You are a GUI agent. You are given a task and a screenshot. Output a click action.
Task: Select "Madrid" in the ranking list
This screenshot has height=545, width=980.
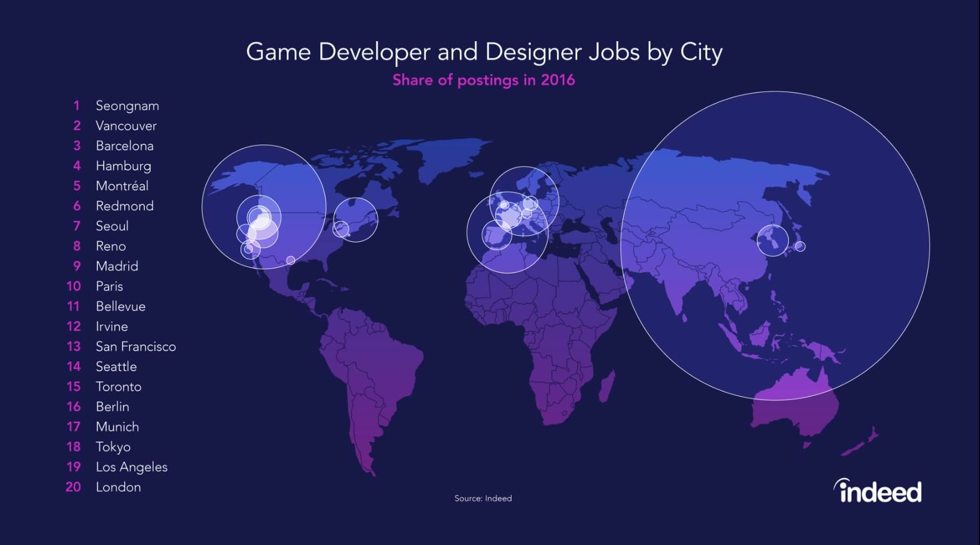pos(117,266)
